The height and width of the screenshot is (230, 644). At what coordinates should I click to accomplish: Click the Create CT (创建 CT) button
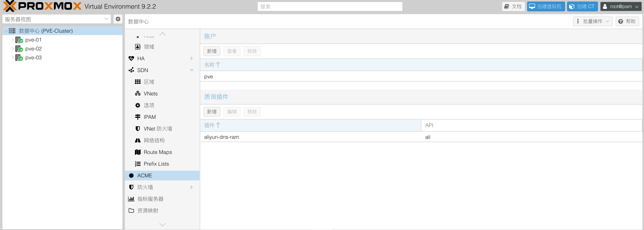point(582,6)
